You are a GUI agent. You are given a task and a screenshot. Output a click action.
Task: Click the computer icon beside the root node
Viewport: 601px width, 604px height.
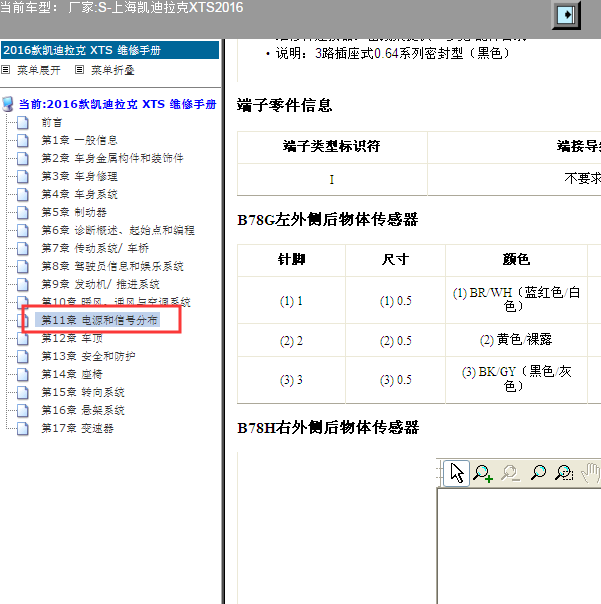click(x=8, y=104)
